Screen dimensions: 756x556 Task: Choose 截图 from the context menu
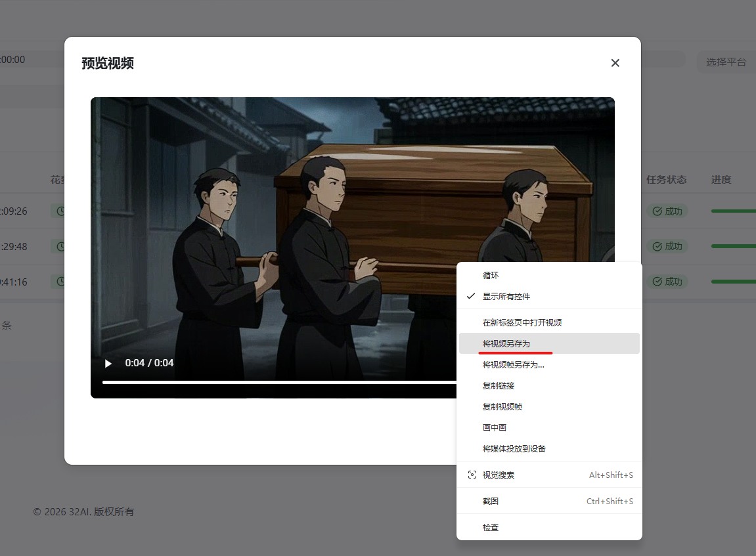tap(548, 501)
